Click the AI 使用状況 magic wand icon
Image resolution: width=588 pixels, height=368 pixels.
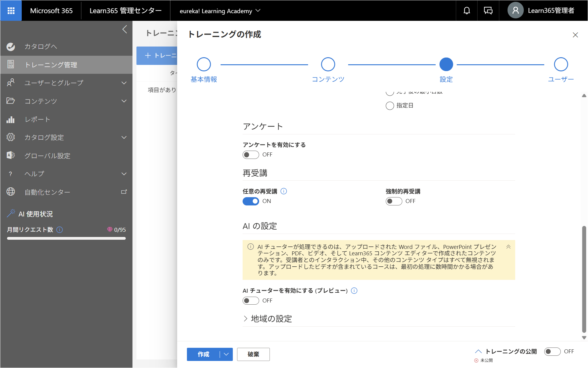pyautogui.click(x=11, y=213)
